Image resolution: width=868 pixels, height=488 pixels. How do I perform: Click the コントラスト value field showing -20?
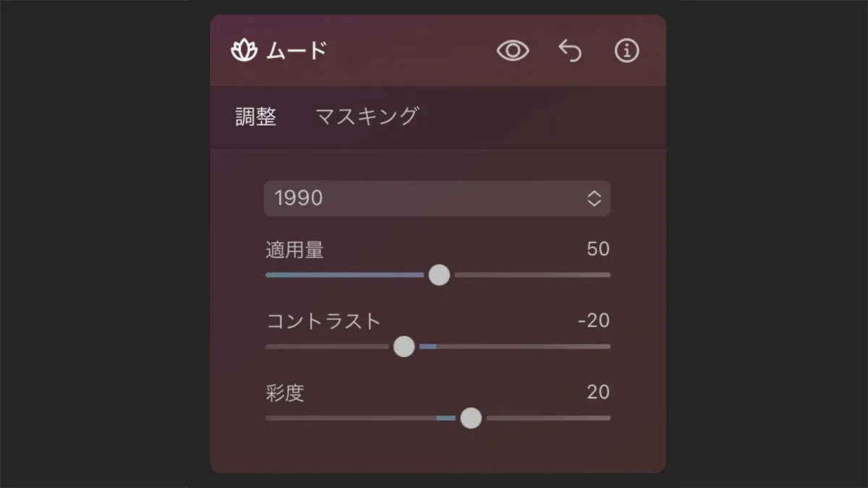click(x=594, y=321)
